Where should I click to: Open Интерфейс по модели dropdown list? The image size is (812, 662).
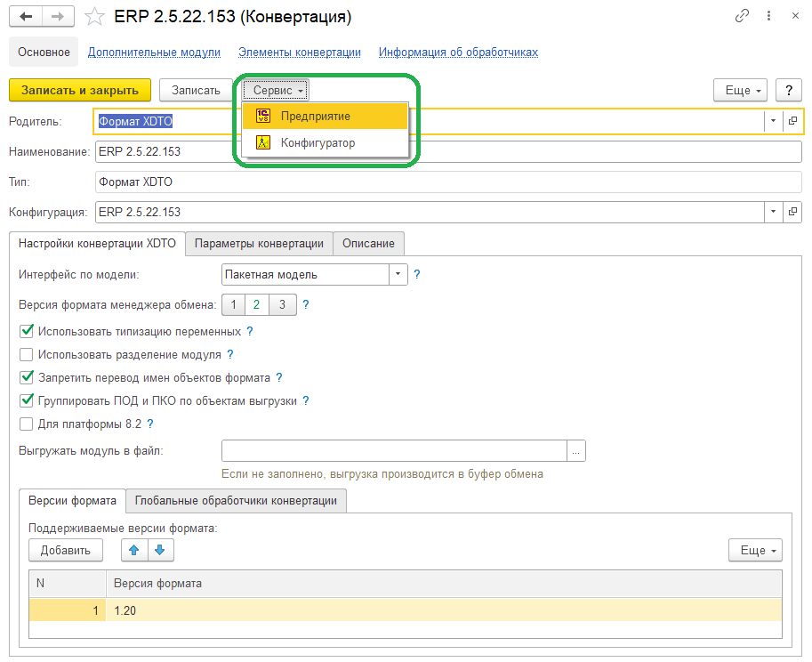point(398,275)
